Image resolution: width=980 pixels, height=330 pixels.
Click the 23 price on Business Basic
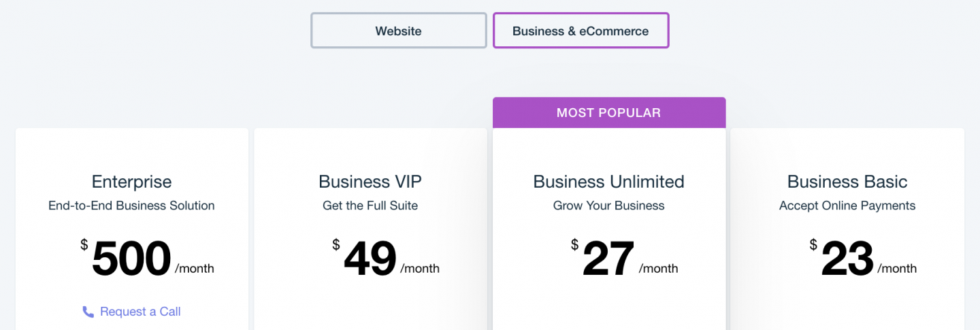[x=847, y=259]
